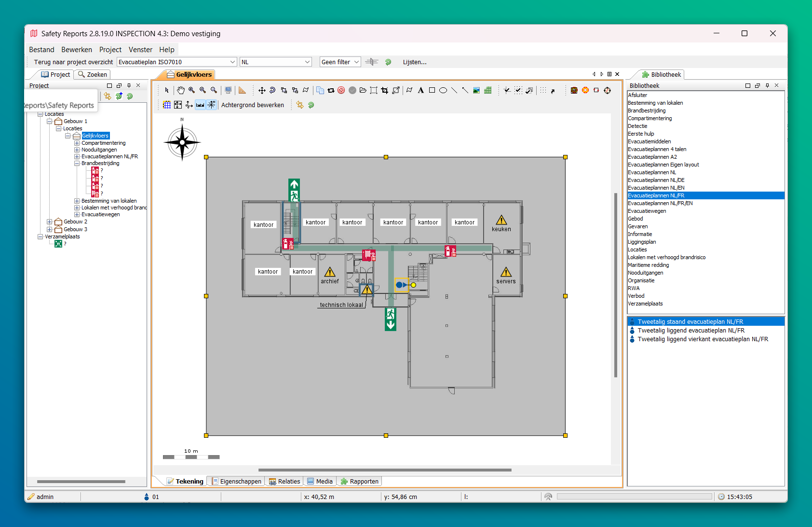Switch to the Eigenschappen tab

236,481
